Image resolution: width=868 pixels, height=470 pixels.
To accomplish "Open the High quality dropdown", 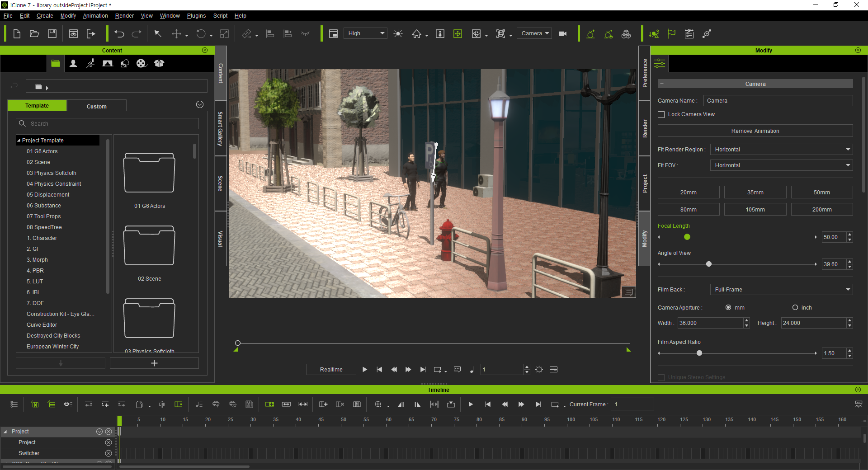I will 365,33.
